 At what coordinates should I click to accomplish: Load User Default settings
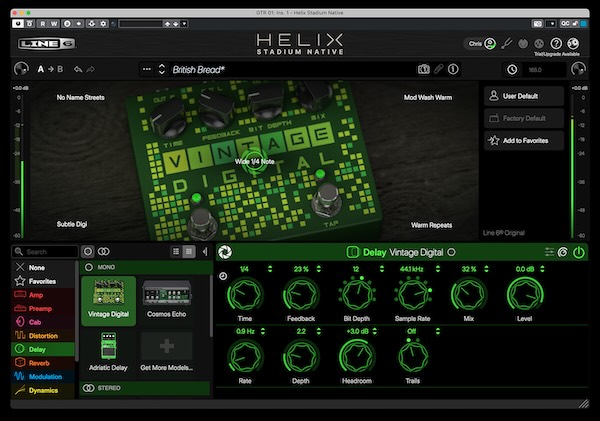tap(524, 96)
